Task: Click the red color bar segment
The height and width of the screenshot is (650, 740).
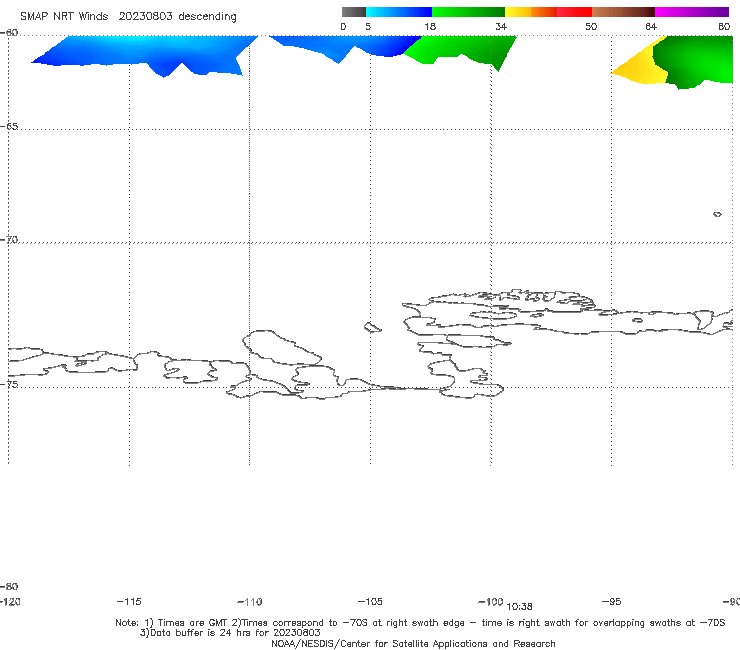Action: [x=574, y=12]
